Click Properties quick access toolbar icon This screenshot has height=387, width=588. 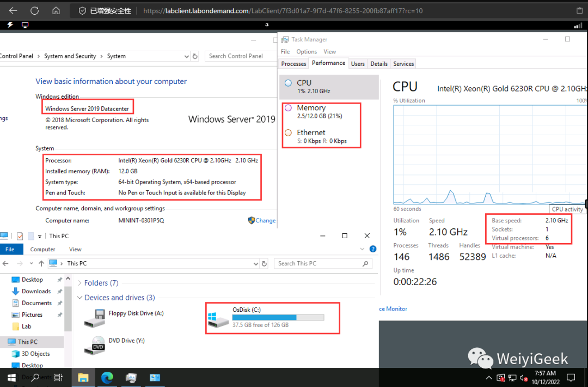click(x=20, y=236)
